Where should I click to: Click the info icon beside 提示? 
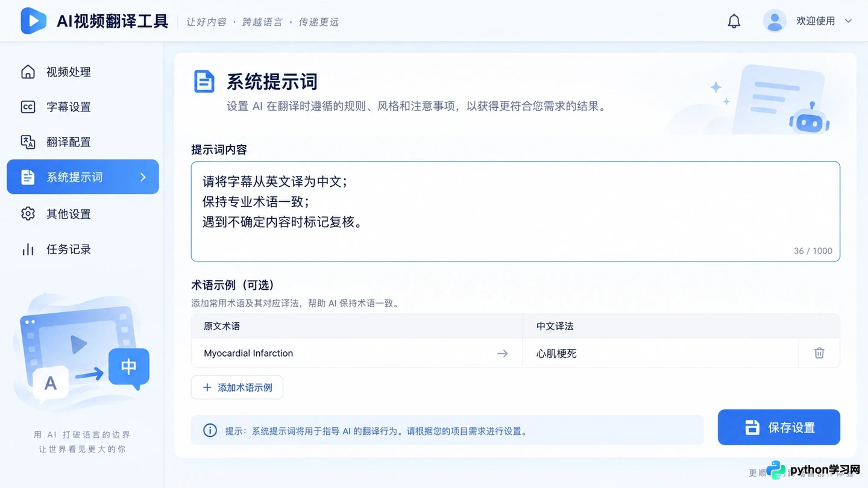[x=210, y=431]
